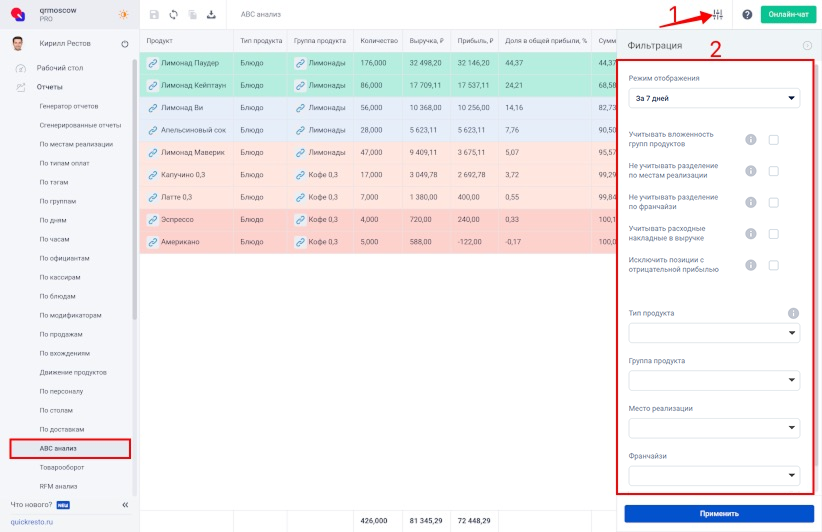The height and width of the screenshot is (532, 822).
Task: Open the Режим отображения dropdown
Action: 714,98
